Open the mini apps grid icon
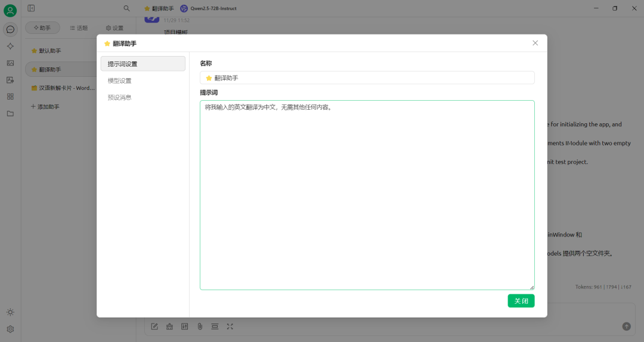644x342 pixels. coord(10,97)
